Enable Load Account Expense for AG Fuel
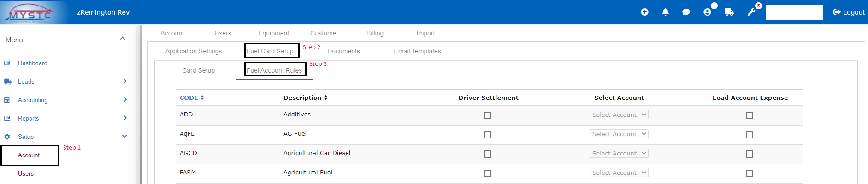The width and height of the screenshot is (868, 184). 750,135
